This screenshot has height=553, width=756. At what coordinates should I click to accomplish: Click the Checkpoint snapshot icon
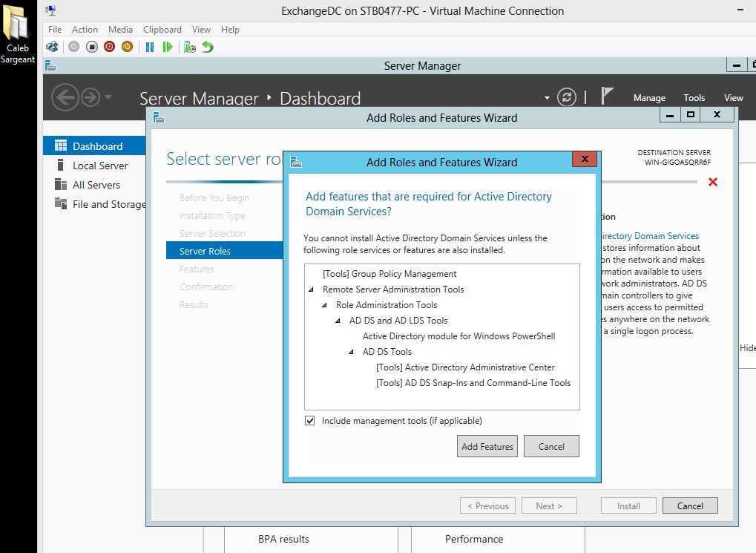pos(190,47)
